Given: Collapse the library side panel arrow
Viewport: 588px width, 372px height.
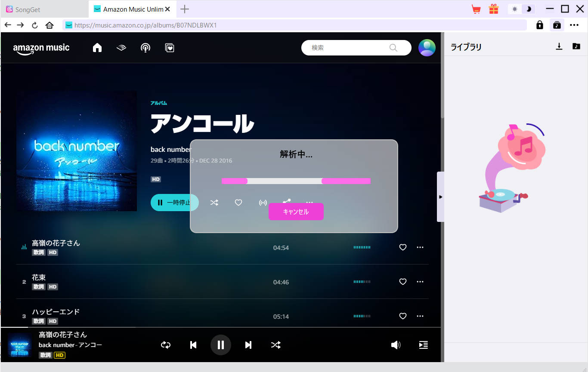Looking at the screenshot, I should coord(440,197).
